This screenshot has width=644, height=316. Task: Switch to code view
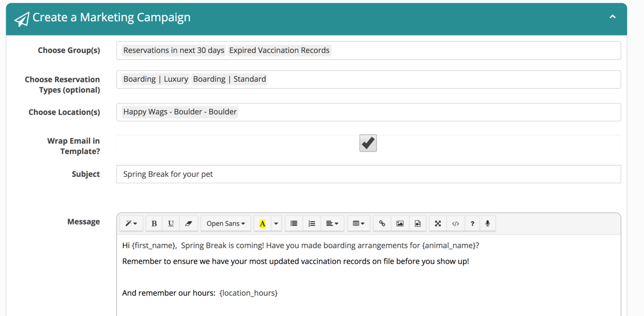pos(456,223)
